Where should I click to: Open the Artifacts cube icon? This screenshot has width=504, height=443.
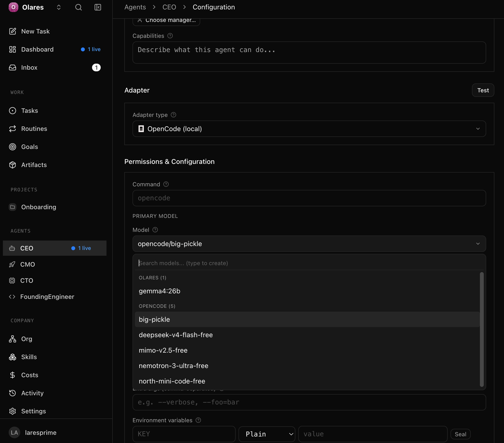click(x=13, y=165)
